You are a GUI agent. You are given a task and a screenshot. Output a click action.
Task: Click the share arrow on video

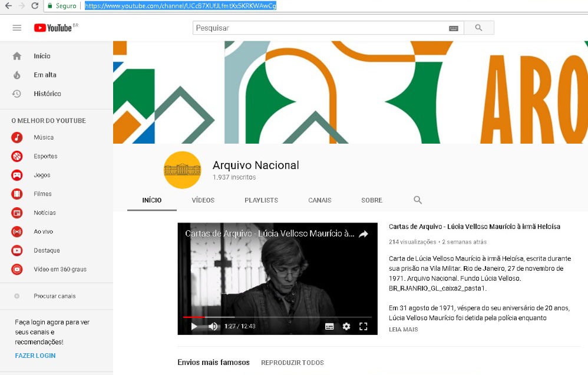tap(364, 234)
